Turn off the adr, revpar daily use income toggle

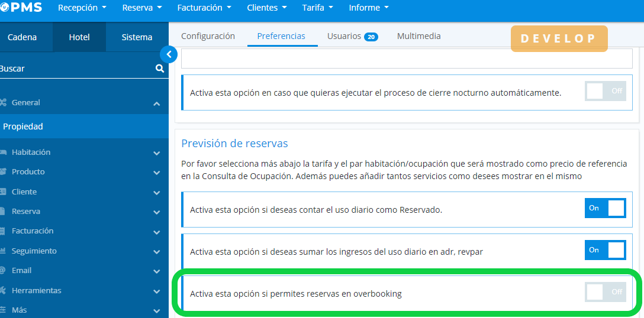click(x=605, y=250)
